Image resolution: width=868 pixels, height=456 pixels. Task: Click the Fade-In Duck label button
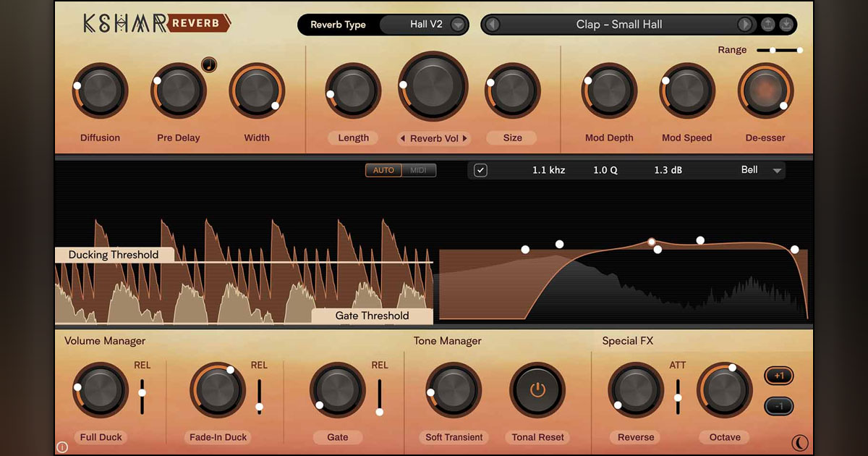218,437
